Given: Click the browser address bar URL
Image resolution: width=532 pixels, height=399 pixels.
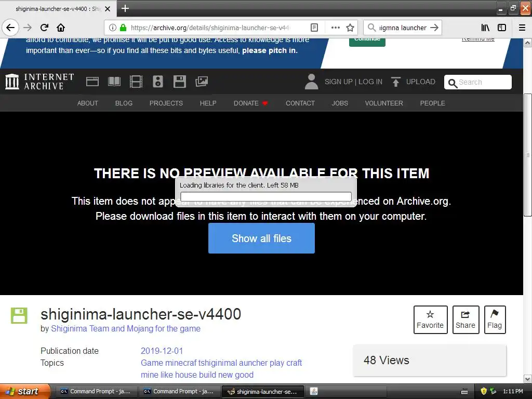Looking at the screenshot, I should (x=210, y=28).
